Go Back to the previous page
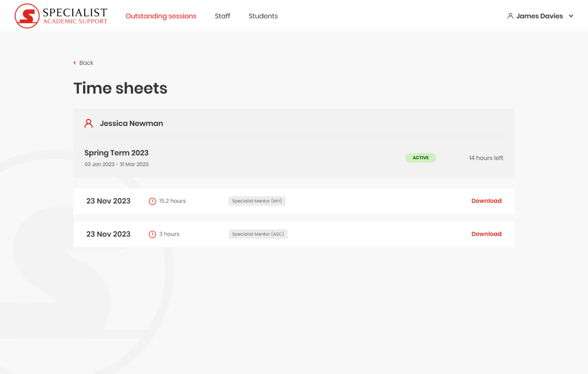 86,63
